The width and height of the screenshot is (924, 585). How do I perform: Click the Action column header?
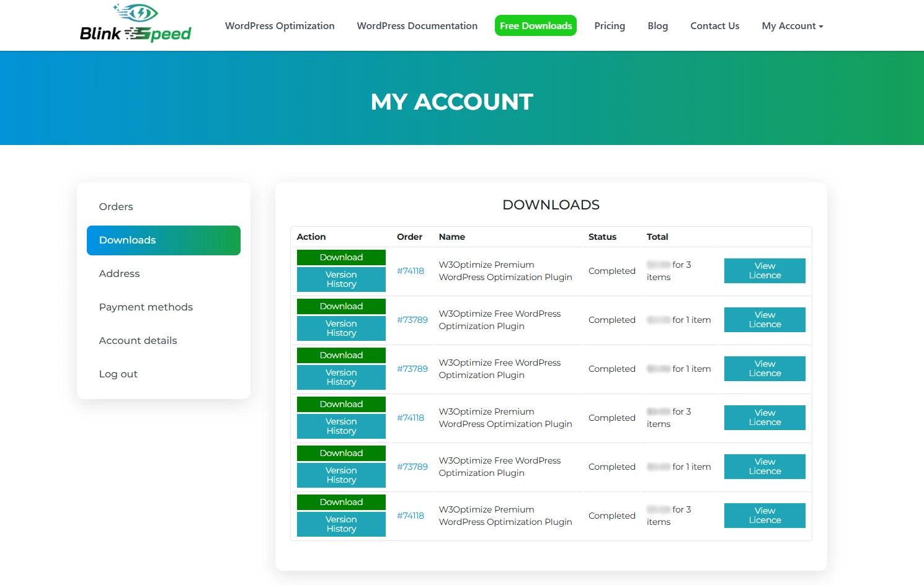(311, 237)
